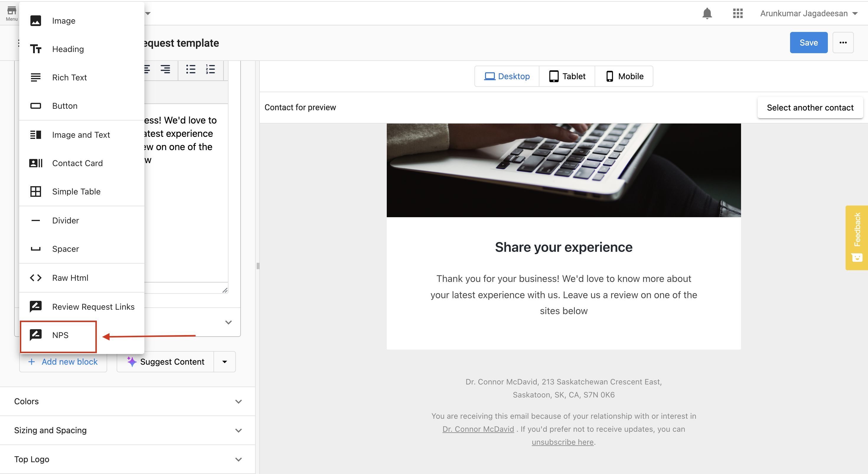Choose Image from the block menu

click(82, 21)
